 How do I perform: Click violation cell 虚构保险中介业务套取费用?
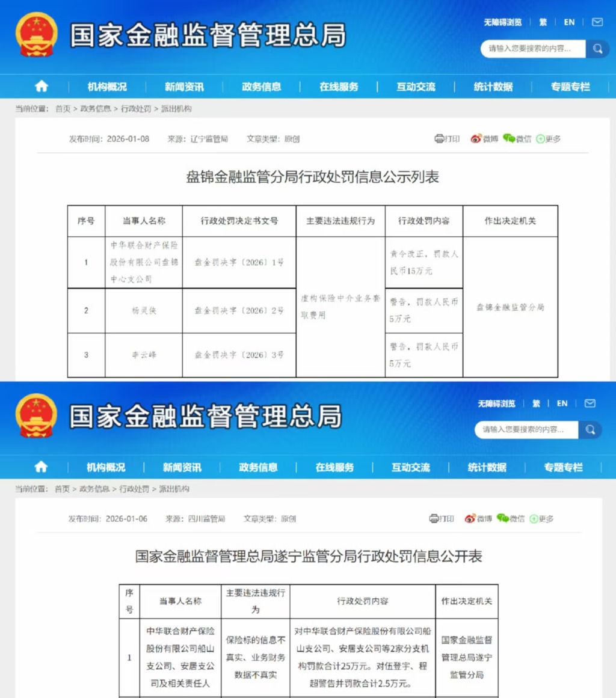pos(340,307)
